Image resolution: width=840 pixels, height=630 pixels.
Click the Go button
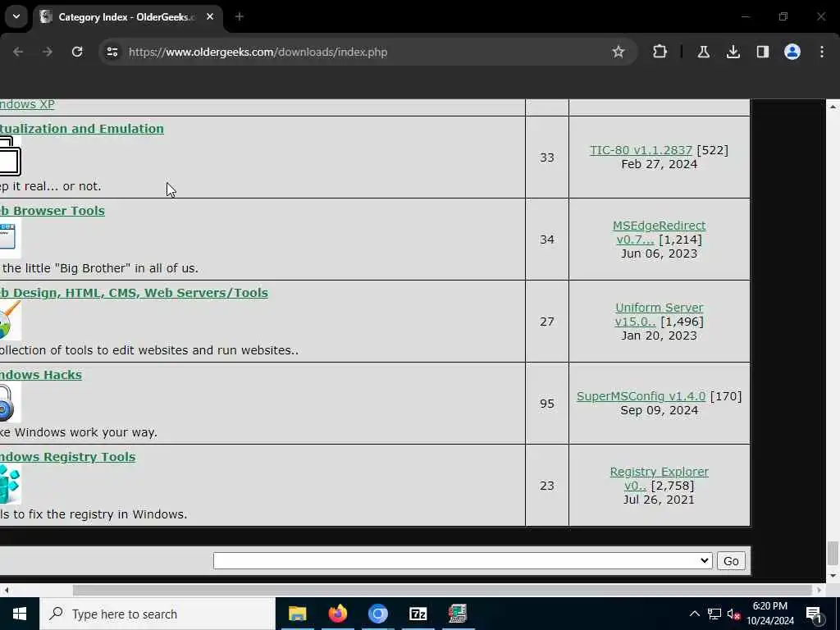click(731, 561)
